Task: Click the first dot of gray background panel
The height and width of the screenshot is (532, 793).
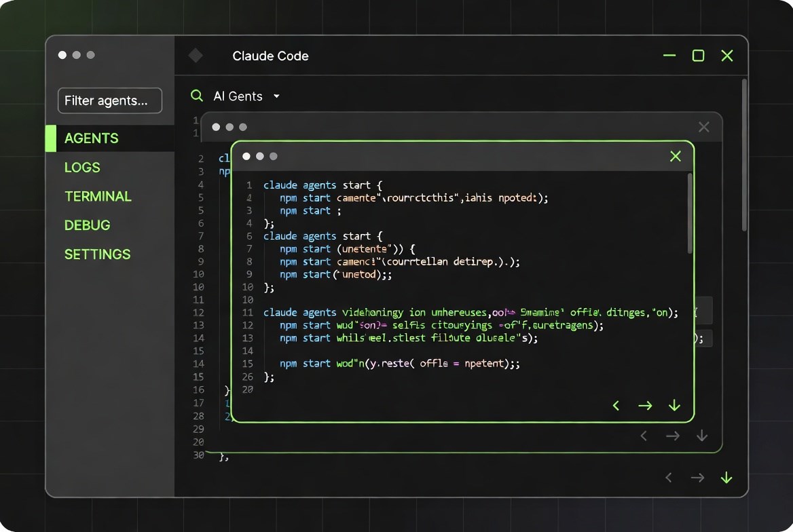Action: [x=216, y=127]
